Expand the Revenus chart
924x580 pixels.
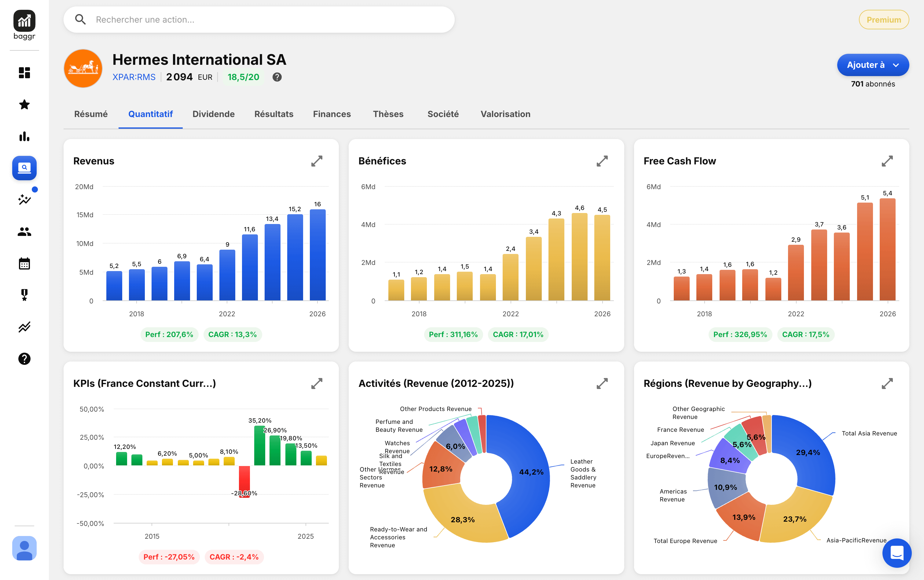tap(317, 161)
